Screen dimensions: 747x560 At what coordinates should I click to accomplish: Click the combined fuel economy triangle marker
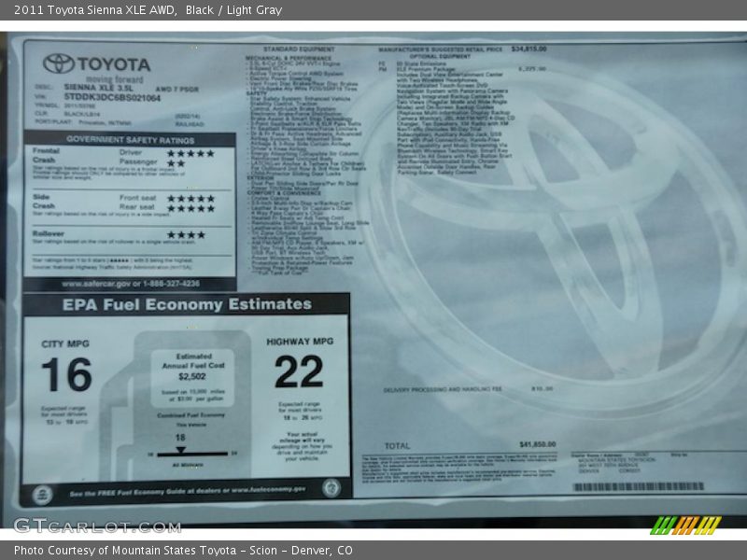(x=180, y=449)
